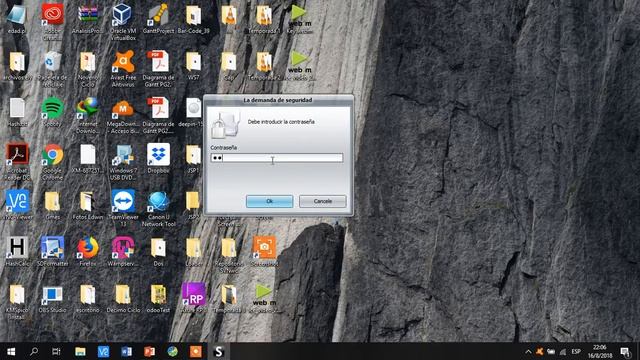640x360 pixels.
Task: Select the OBS Studio icon
Action: point(53,298)
